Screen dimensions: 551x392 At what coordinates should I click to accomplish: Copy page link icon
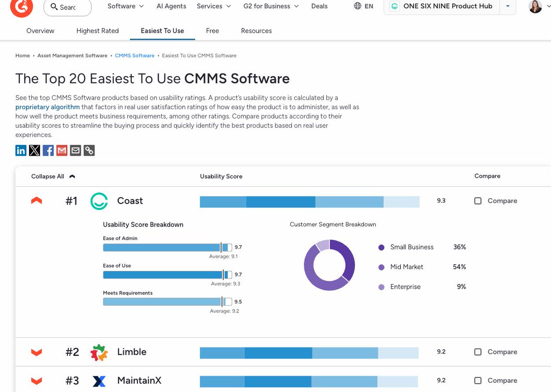pos(89,150)
